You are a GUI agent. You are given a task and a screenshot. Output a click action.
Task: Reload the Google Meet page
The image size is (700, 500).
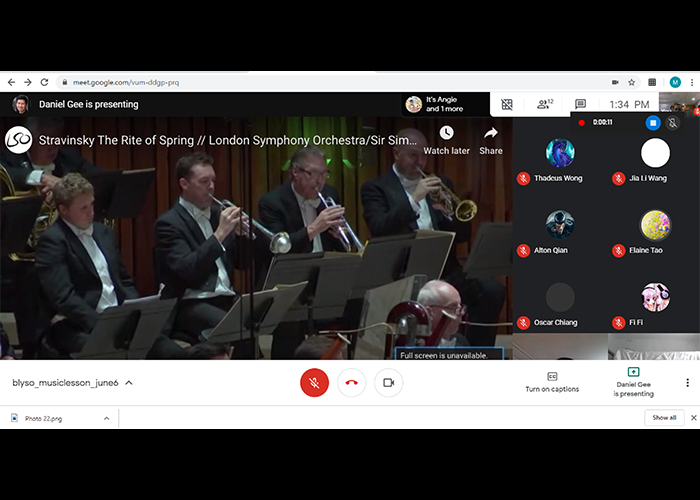point(44,82)
